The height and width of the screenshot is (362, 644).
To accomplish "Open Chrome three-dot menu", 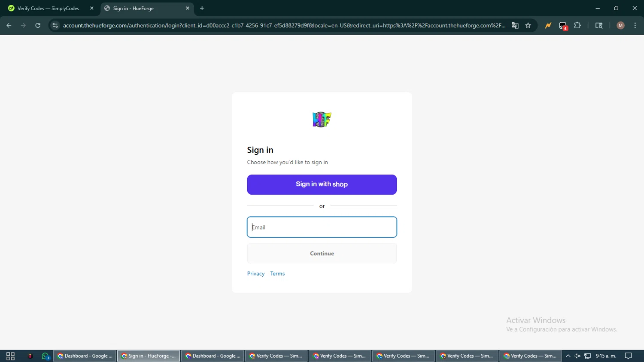I will coord(635,25).
